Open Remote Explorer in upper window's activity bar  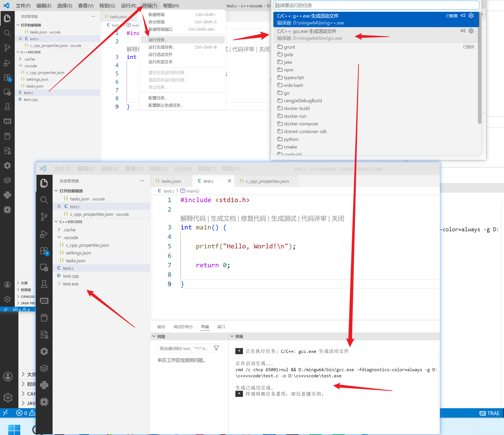point(7,92)
